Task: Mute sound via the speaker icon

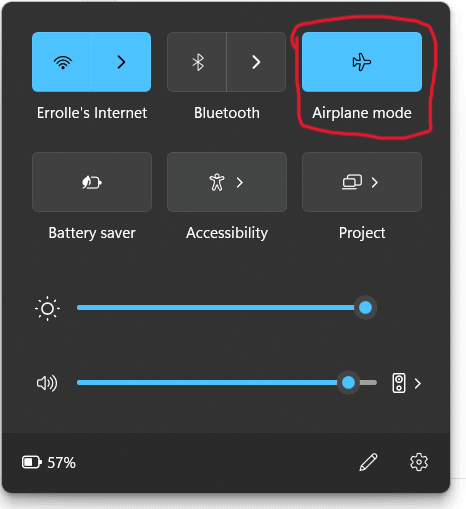Action: click(x=47, y=383)
